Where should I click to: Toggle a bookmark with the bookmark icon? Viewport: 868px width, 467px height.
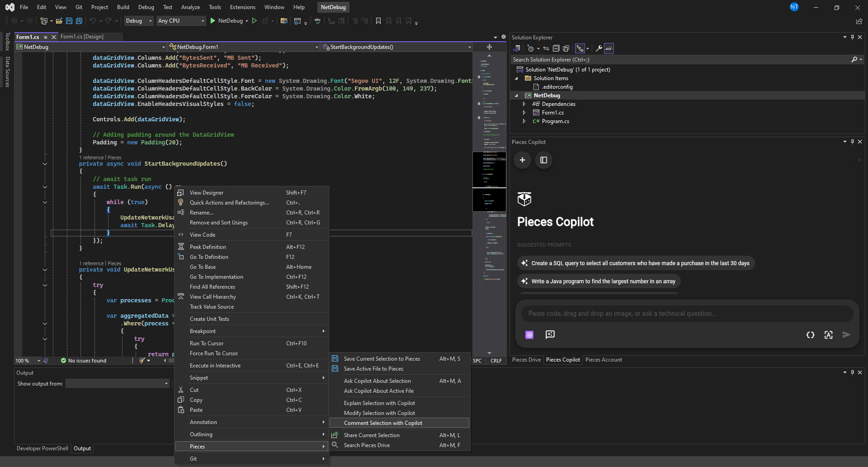(378, 21)
